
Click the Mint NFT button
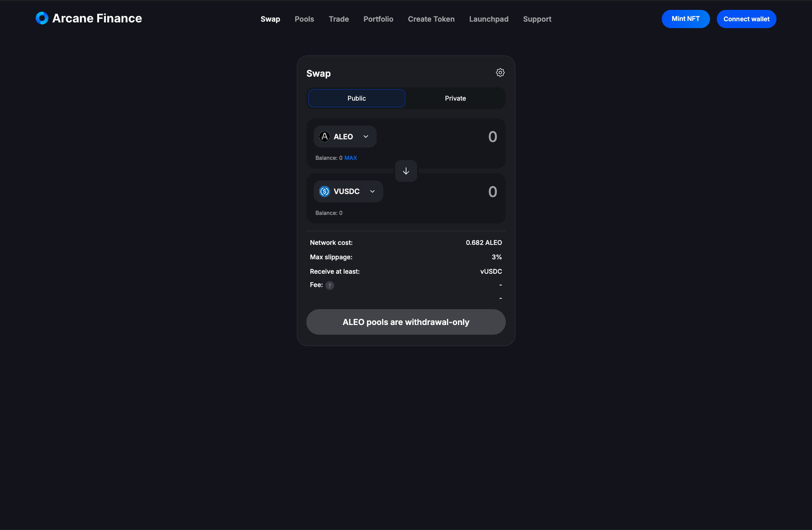coord(686,19)
